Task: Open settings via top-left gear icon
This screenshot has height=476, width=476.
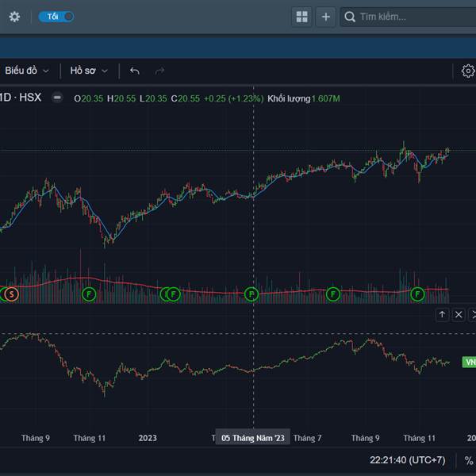Action: coord(14,17)
